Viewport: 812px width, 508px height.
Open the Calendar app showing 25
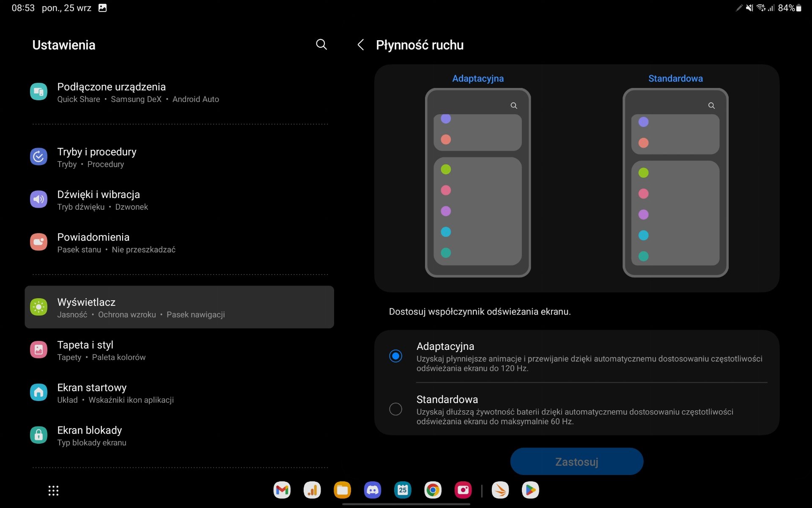pyautogui.click(x=403, y=490)
